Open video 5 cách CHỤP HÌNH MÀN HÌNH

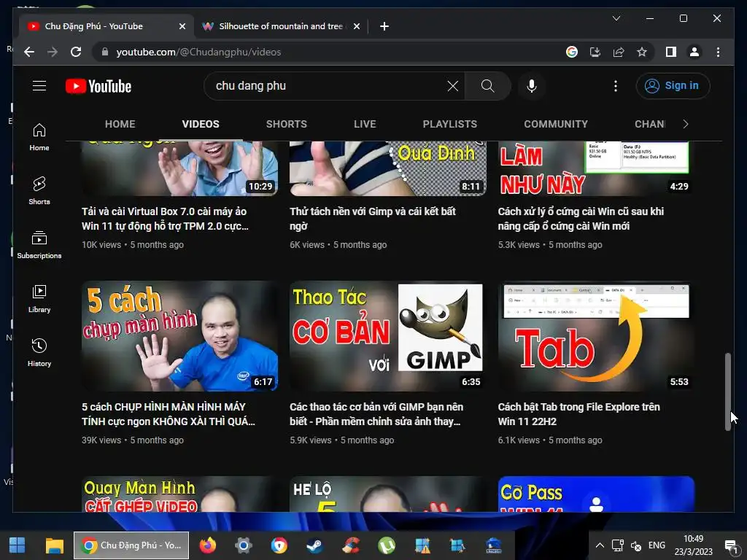(x=169, y=414)
